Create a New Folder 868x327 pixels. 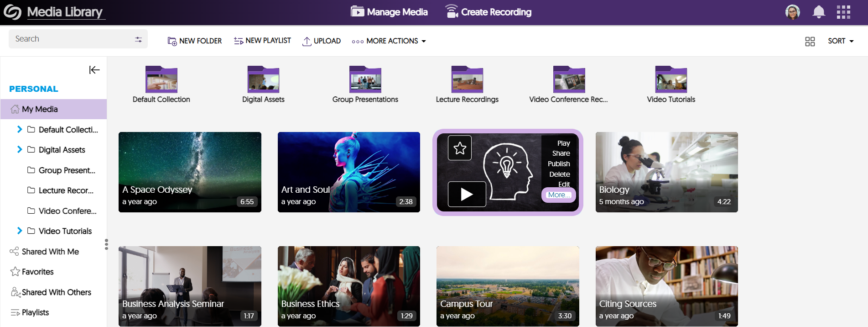point(195,41)
